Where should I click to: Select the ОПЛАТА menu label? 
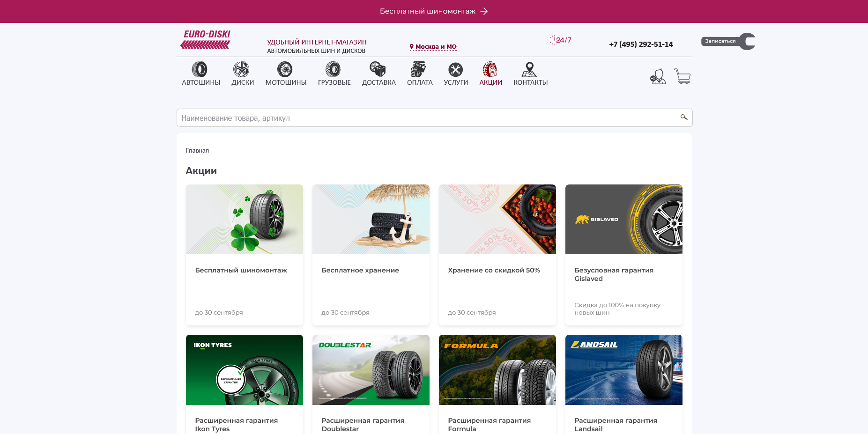[420, 82]
